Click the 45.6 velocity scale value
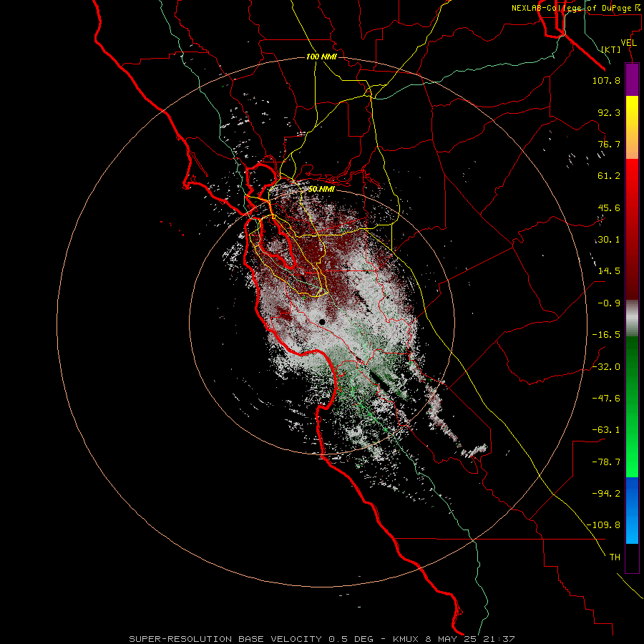This screenshot has width=644, height=644. 609,208
